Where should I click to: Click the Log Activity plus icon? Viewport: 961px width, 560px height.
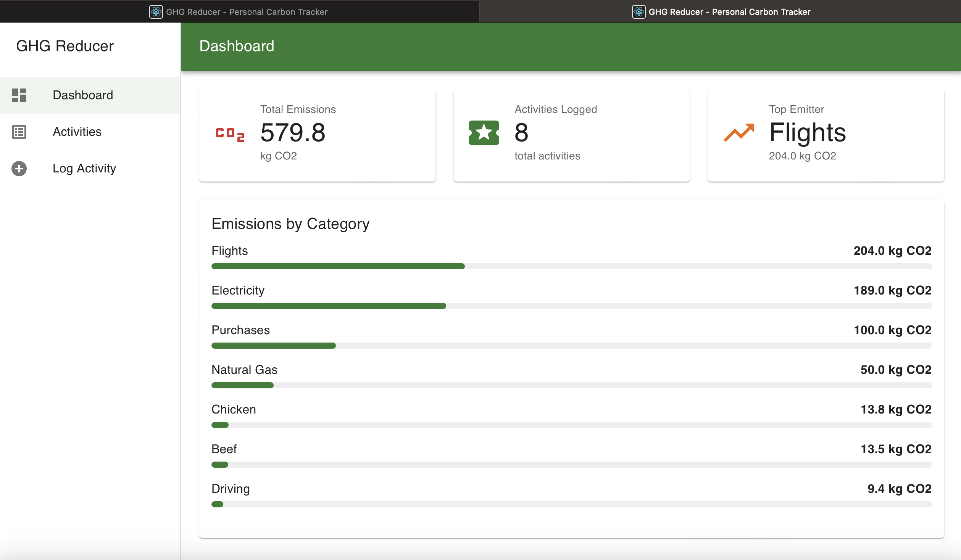[x=19, y=169]
